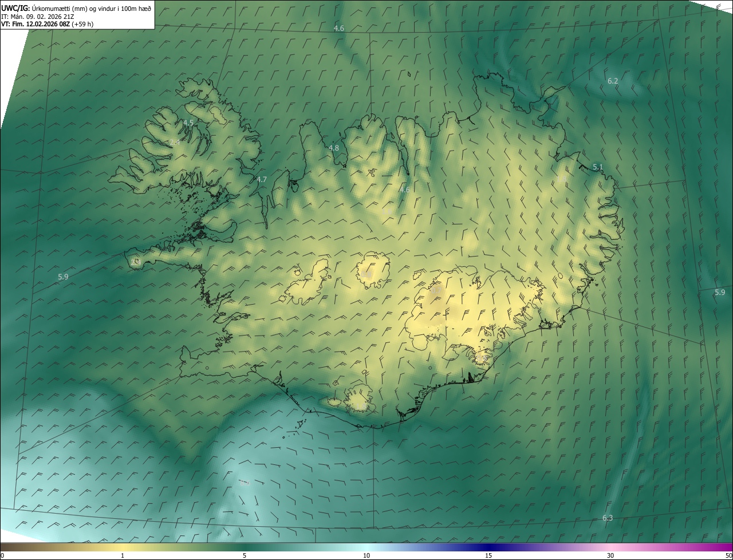
Task: Select the 6.3 value label on the map
Action: pos(608,518)
